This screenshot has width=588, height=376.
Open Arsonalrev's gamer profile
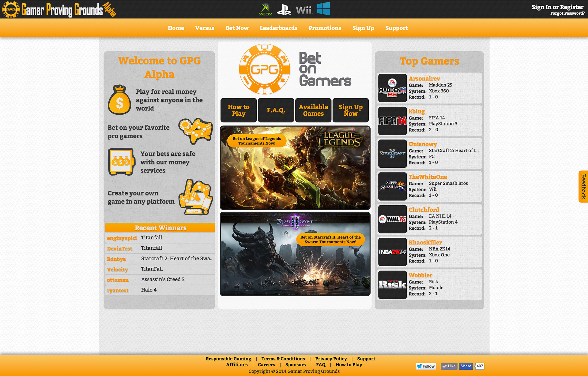(x=424, y=79)
